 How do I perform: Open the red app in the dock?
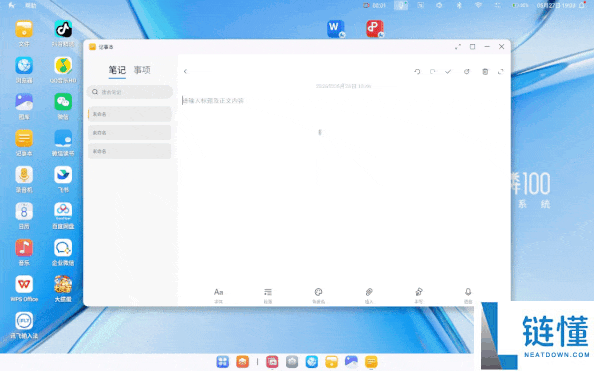click(272, 362)
